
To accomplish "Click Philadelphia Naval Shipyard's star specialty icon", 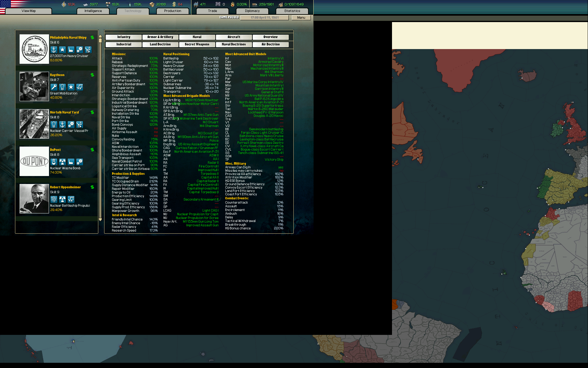I will (62, 50).
